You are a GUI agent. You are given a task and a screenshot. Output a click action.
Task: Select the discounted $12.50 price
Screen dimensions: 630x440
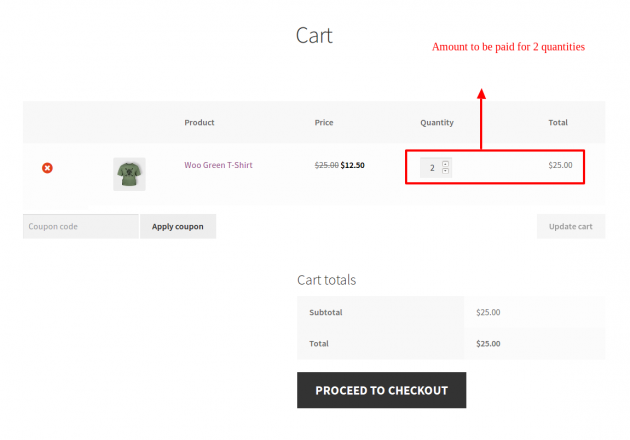click(352, 165)
